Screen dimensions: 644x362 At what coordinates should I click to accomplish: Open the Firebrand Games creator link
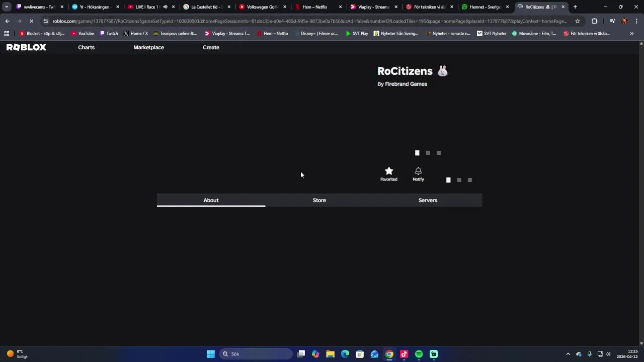click(406, 84)
